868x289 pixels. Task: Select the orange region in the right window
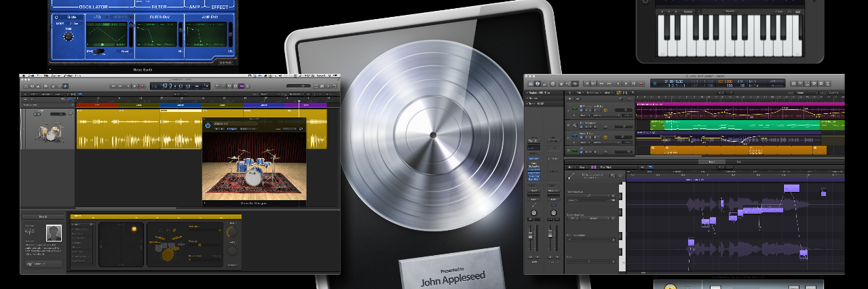pyautogui.click(x=738, y=150)
